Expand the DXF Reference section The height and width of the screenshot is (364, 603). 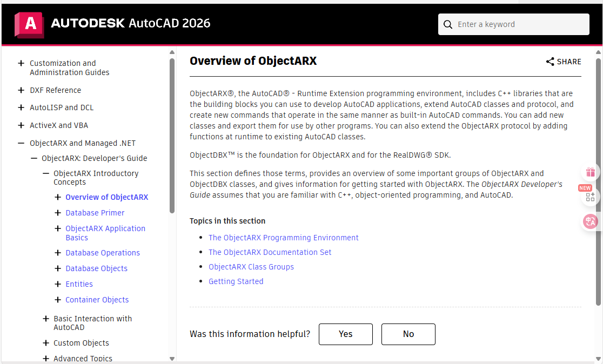pyautogui.click(x=20, y=90)
